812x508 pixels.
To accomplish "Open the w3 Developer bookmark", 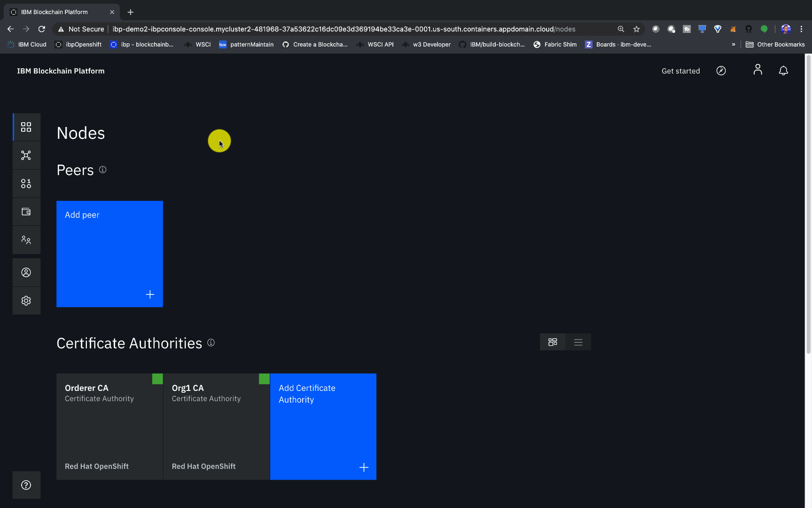I will [x=426, y=44].
